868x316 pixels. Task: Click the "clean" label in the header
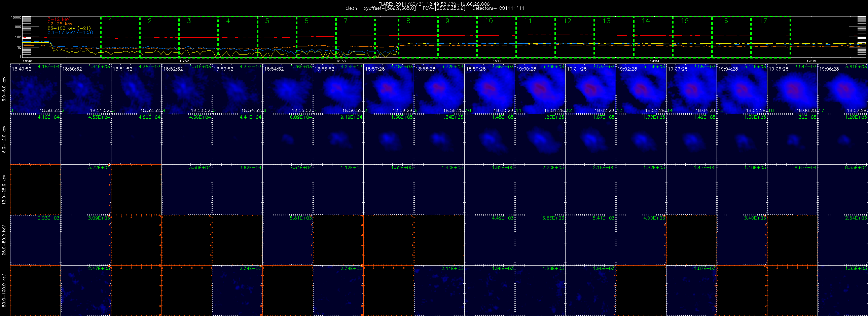(x=351, y=8)
